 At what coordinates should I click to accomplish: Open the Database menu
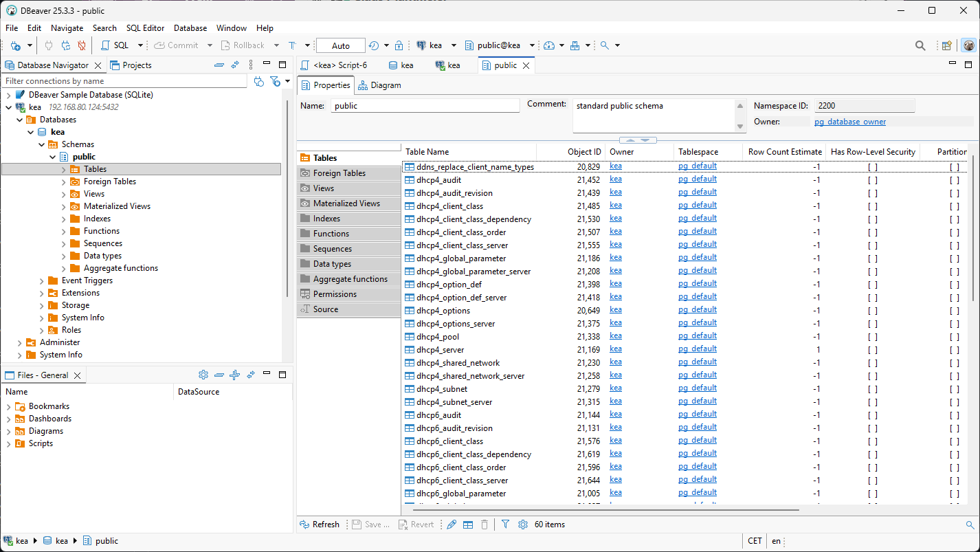pos(190,28)
